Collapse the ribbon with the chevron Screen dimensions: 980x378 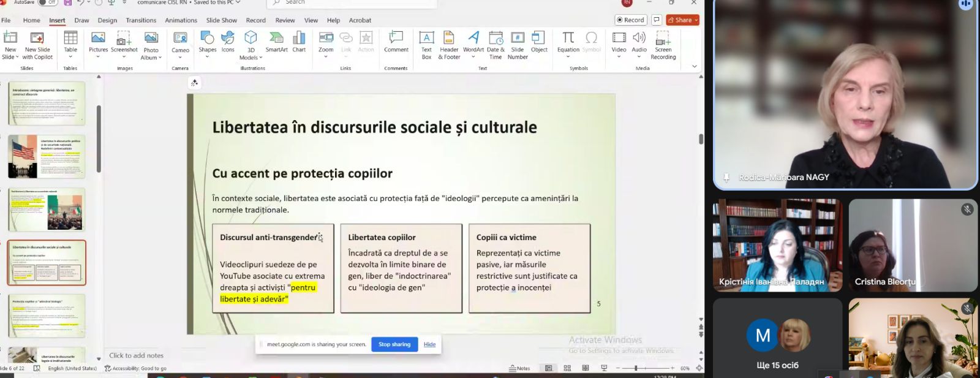[x=694, y=66]
